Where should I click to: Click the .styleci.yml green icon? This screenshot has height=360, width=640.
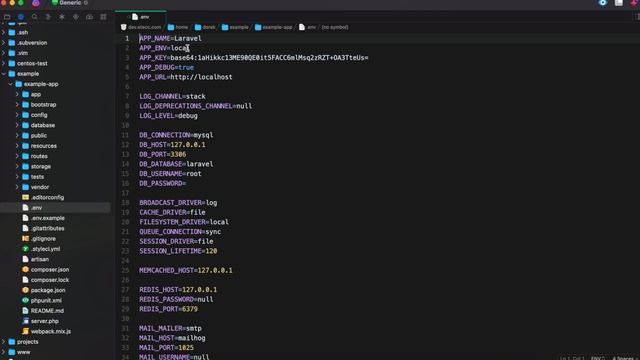pos(25,249)
